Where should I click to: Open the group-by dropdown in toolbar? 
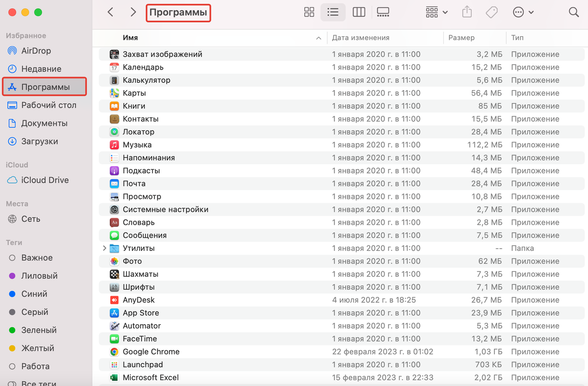[437, 12]
